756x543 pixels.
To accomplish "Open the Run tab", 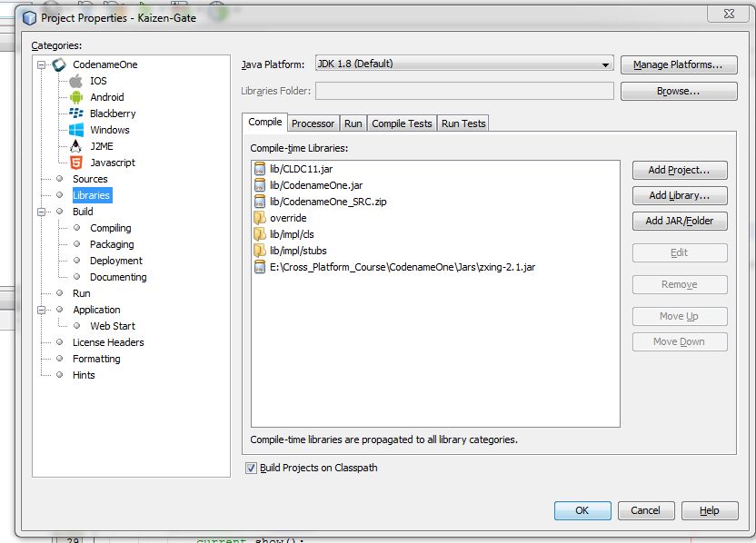I will pyautogui.click(x=353, y=123).
